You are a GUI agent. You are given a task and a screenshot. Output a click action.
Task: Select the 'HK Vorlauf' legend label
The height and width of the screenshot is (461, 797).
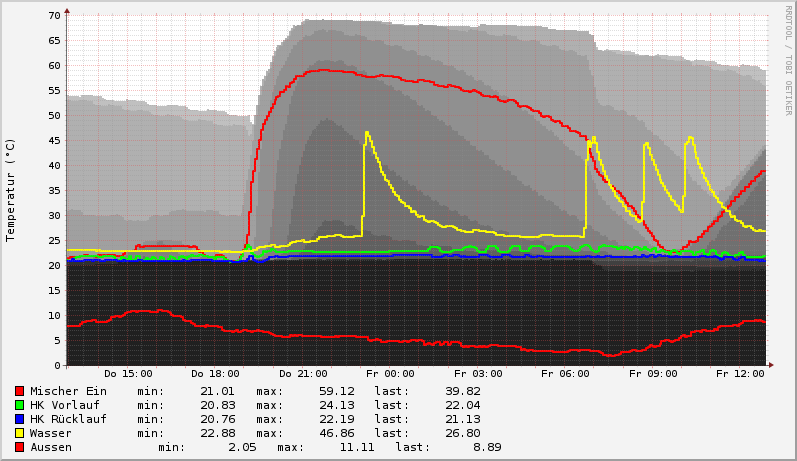click(x=64, y=405)
